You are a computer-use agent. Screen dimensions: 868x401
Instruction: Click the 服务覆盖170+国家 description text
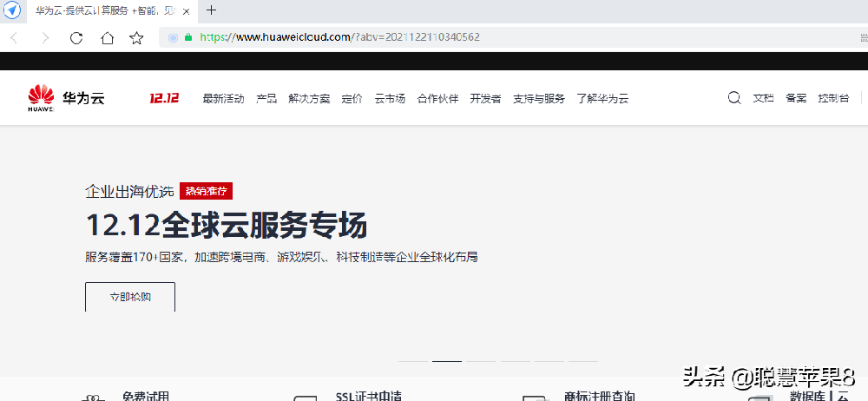click(281, 257)
